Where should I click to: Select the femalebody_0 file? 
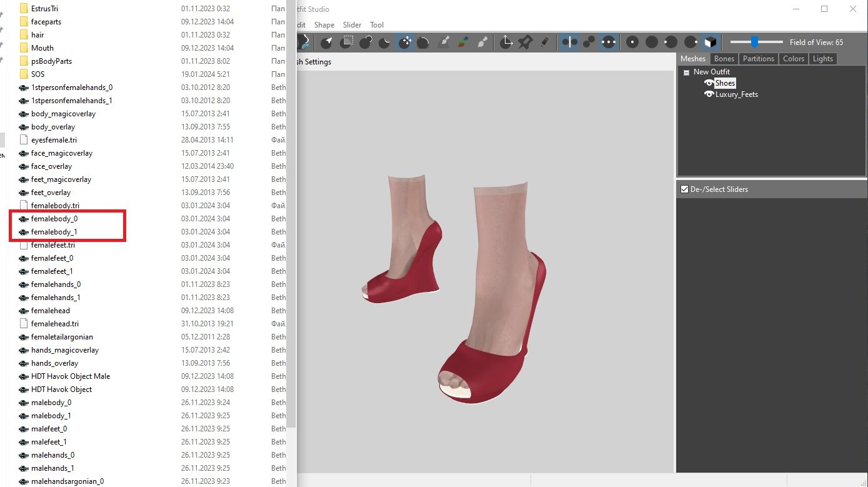(x=54, y=219)
